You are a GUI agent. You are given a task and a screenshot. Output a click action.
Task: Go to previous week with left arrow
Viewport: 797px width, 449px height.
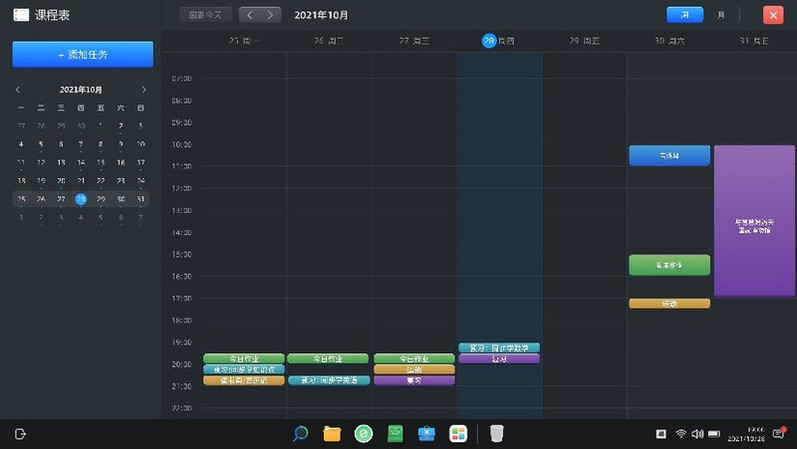click(250, 15)
